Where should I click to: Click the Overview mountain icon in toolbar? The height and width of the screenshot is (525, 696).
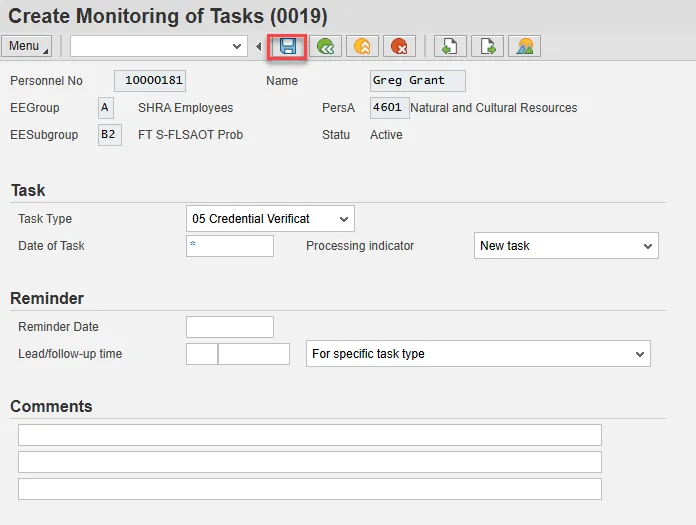(524, 46)
